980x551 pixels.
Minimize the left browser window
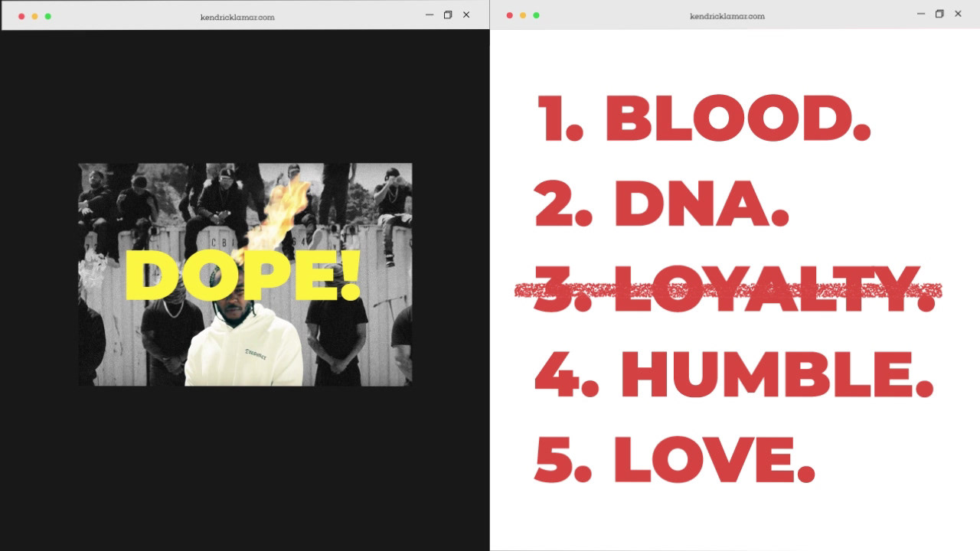[430, 15]
